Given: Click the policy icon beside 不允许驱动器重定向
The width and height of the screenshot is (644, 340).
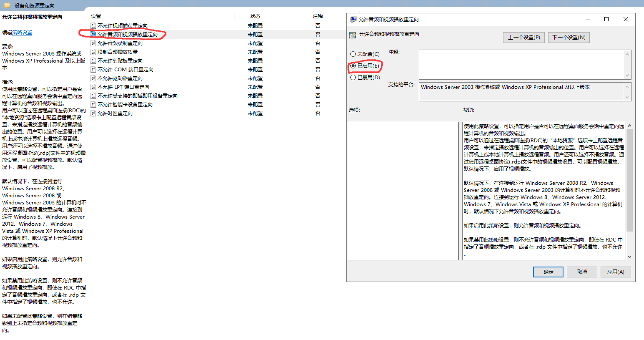Looking at the screenshot, I should [x=93, y=78].
